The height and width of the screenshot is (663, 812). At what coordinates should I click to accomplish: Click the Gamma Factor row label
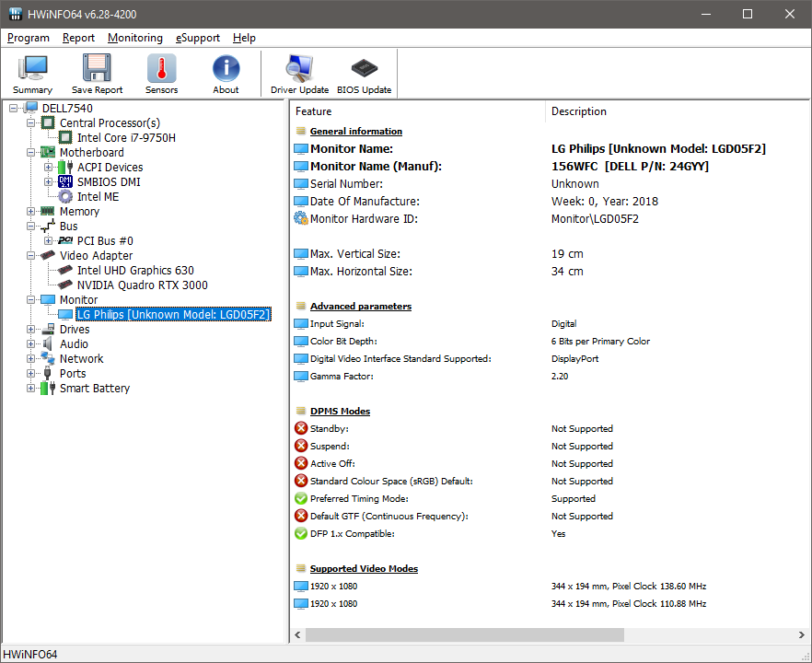[x=342, y=376]
